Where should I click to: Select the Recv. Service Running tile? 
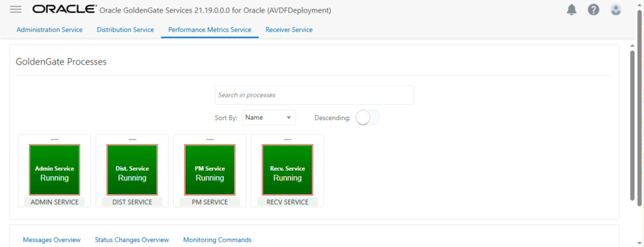287,170
